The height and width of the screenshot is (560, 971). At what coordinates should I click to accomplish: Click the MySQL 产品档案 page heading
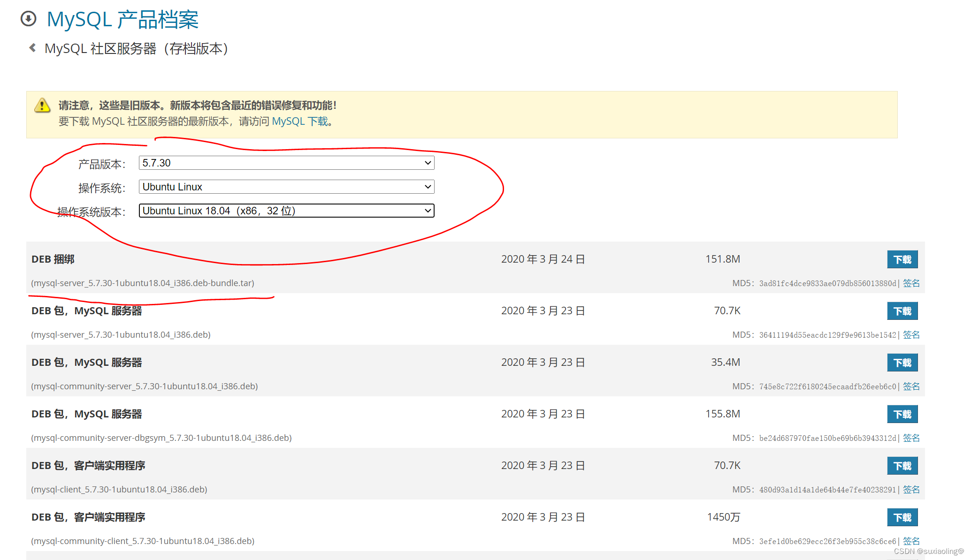click(x=122, y=19)
